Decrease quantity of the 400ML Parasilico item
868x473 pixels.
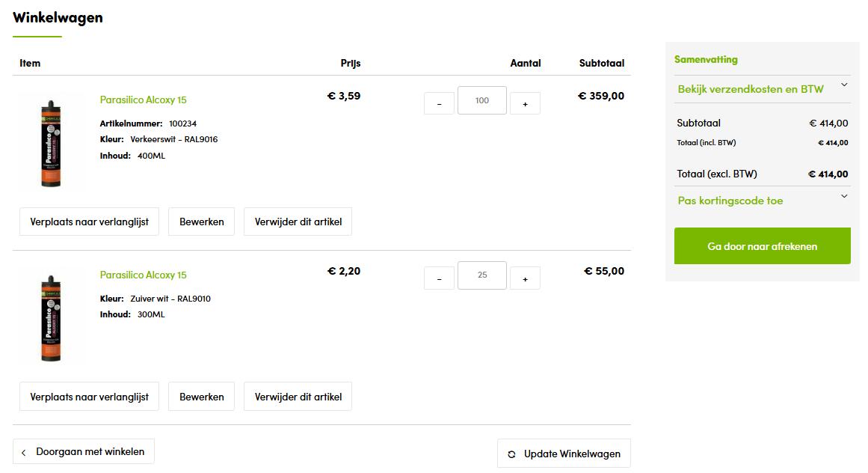tap(439, 103)
